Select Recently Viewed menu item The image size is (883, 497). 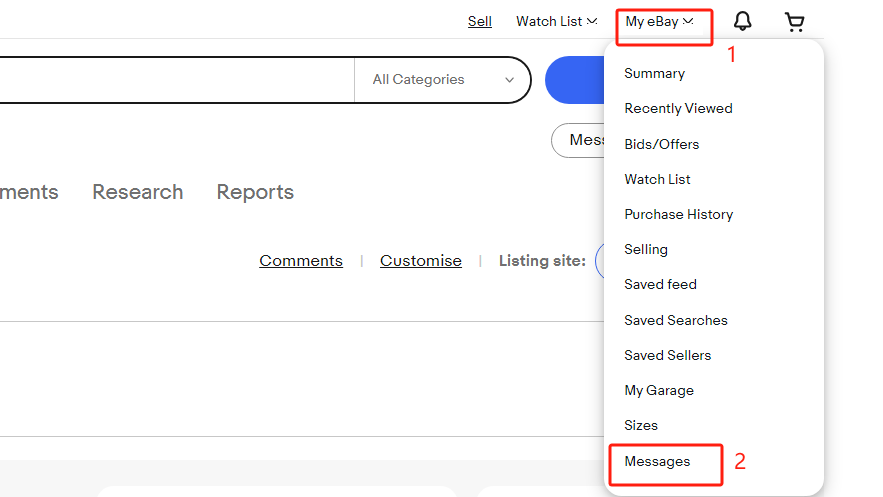[678, 108]
